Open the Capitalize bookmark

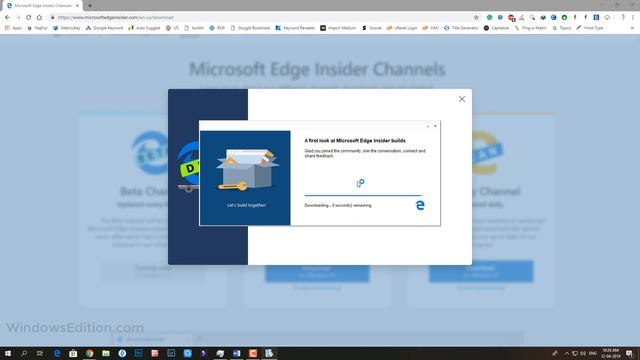pyautogui.click(x=496, y=28)
